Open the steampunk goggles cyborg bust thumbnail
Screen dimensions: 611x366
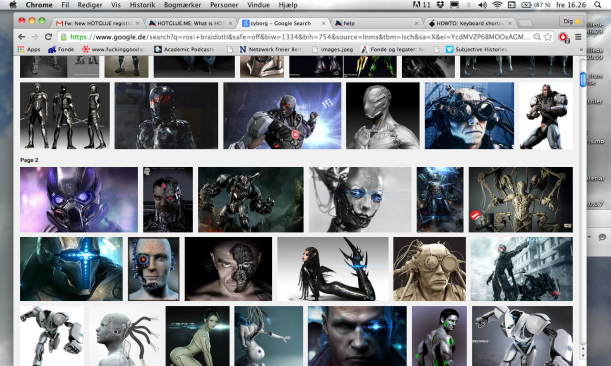coord(429,269)
